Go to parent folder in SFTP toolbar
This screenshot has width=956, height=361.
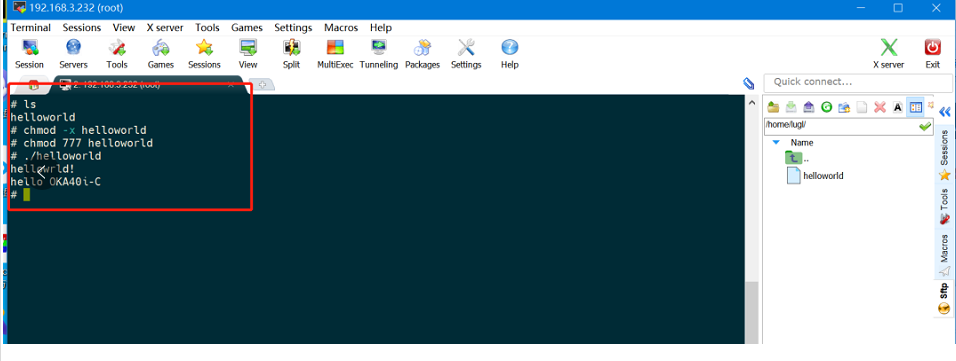coord(773,107)
